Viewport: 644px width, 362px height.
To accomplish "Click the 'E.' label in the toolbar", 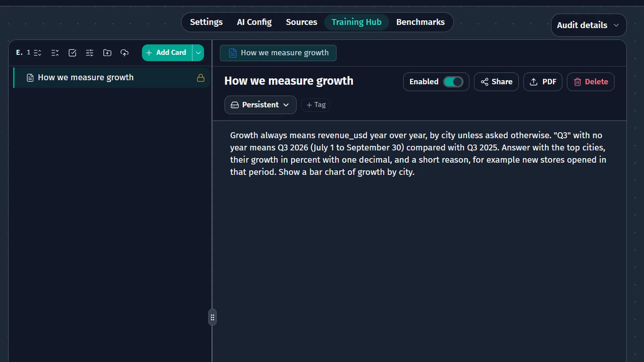I will [19, 53].
